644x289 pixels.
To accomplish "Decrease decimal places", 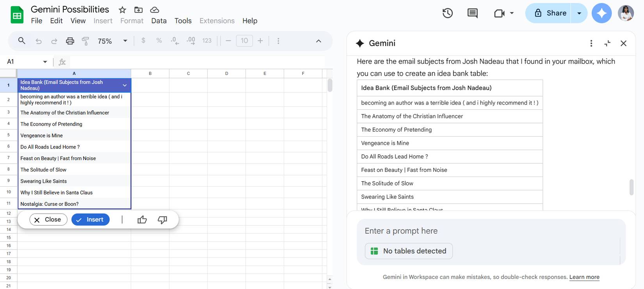I will coord(175,41).
